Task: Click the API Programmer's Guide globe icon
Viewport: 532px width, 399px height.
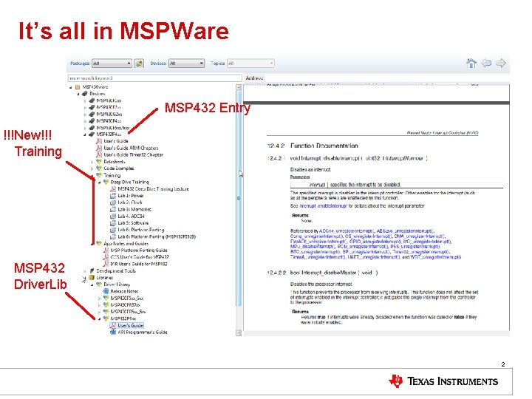Action: pyautogui.click(x=113, y=332)
